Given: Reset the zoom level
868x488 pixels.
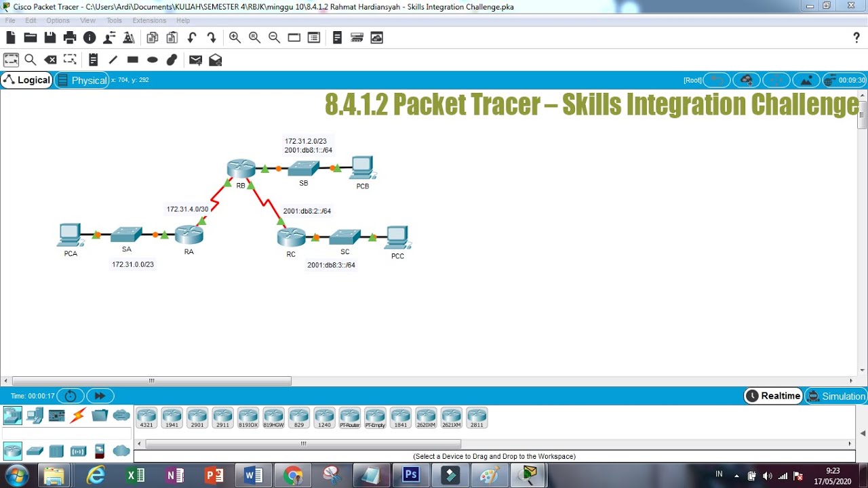Looking at the screenshot, I should [254, 38].
